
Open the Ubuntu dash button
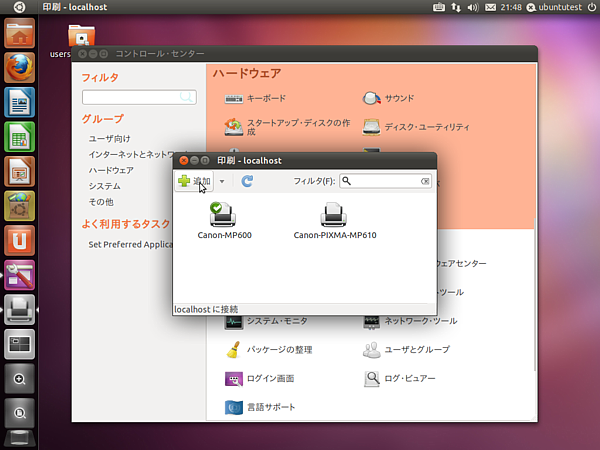click(19, 7)
